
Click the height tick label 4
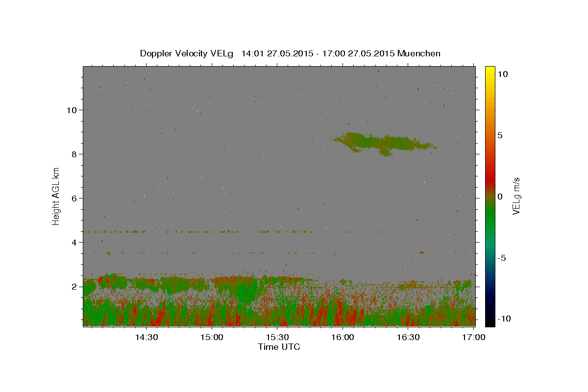tap(74, 243)
